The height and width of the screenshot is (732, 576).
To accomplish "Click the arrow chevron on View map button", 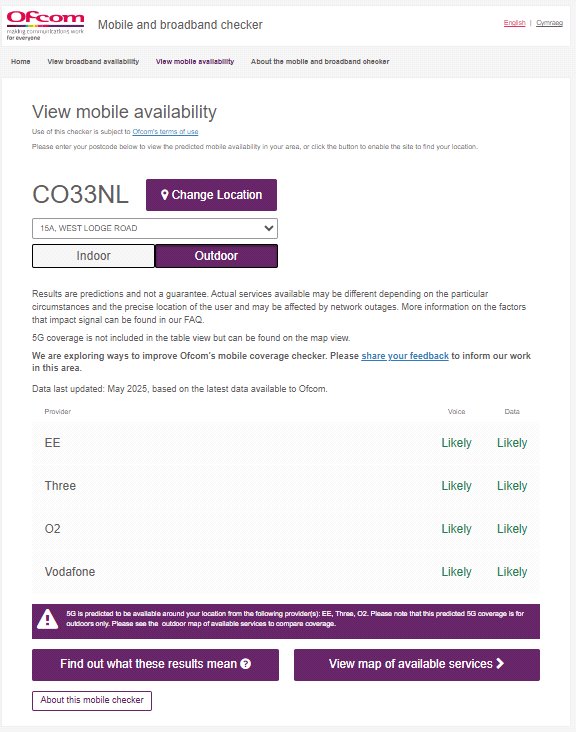I will click(x=500, y=663).
